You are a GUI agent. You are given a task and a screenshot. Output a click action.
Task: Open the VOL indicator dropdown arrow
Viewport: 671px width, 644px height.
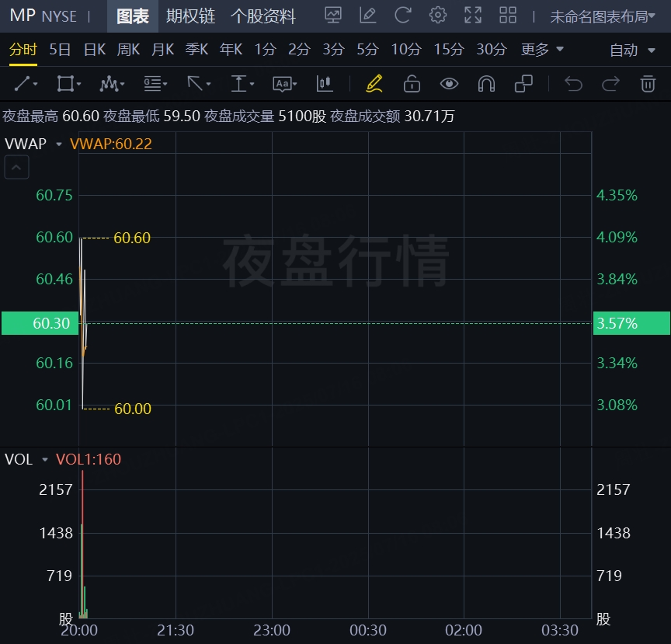(x=45, y=460)
